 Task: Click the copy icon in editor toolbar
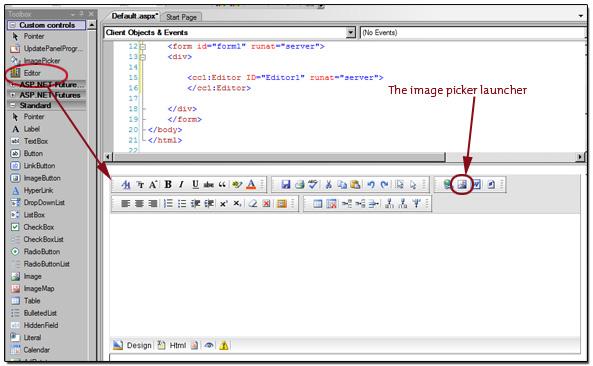click(x=342, y=185)
